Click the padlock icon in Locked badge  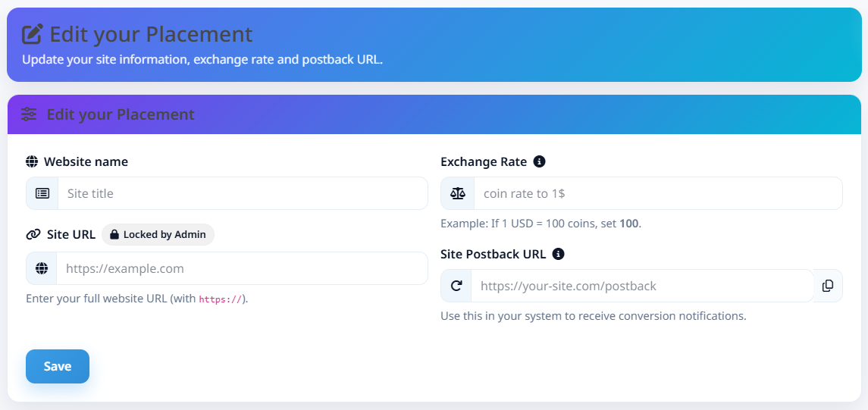tap(114, 235)
